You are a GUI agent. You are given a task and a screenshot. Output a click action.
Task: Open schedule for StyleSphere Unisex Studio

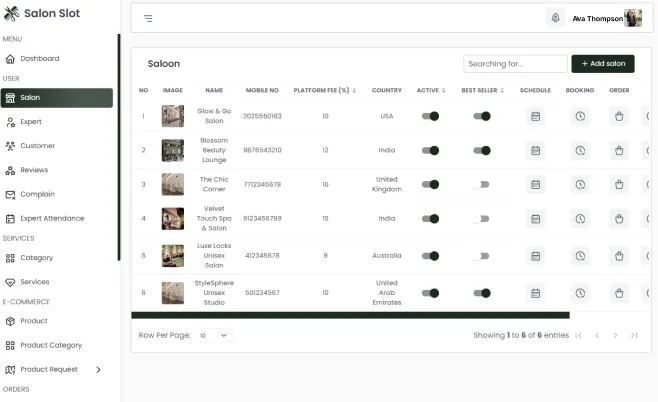point(535,293)
